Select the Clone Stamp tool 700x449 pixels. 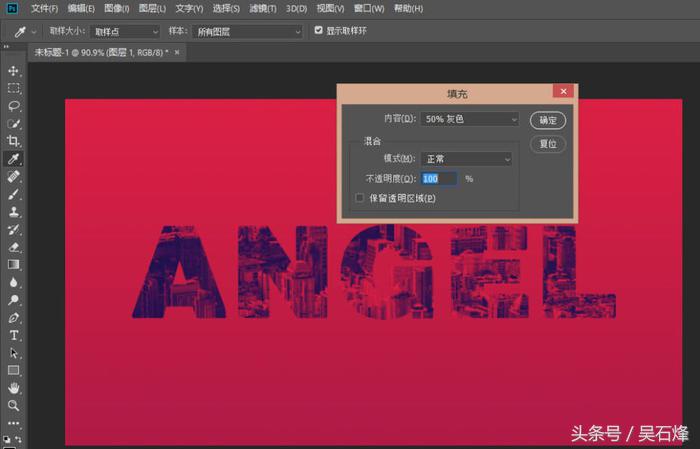pyautogui.click(x=13, y=212)
